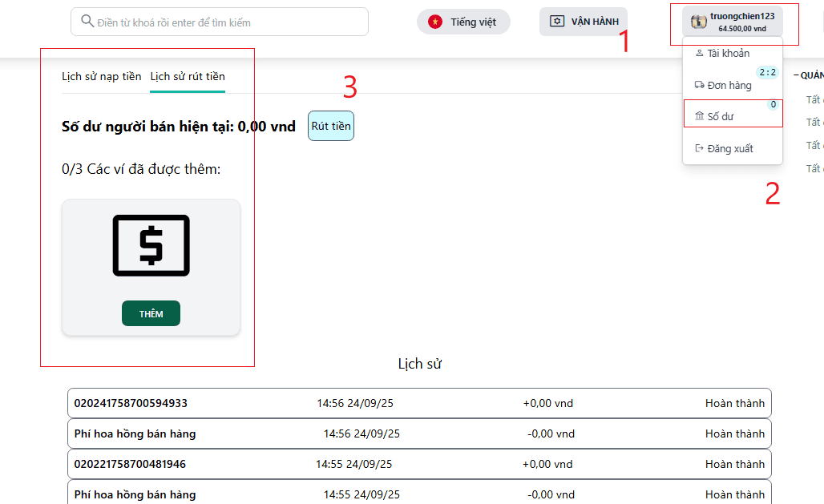This screenshot has width=824, height=504.
Task: Click the logout icon beside Đăng xuất
Action: coord(699,148)
